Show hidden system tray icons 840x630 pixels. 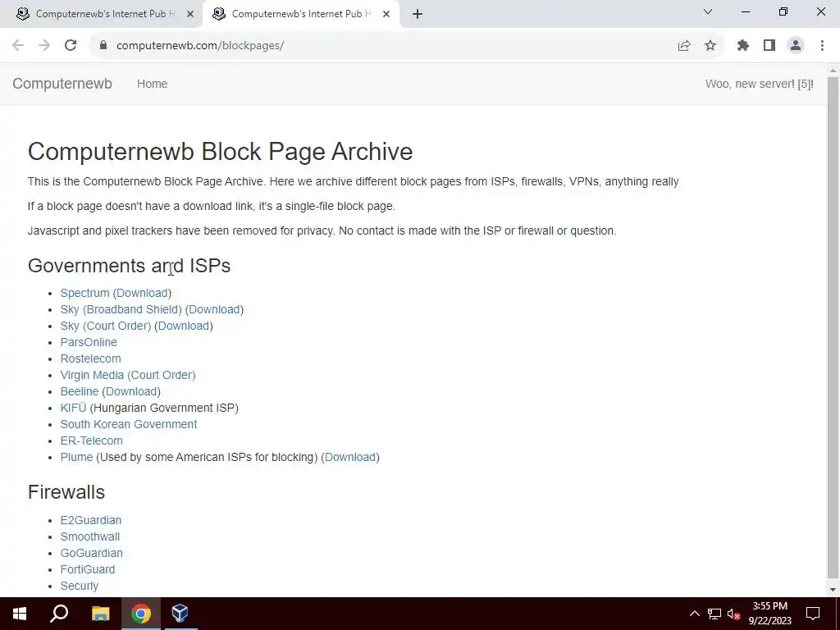click(694, 614)
